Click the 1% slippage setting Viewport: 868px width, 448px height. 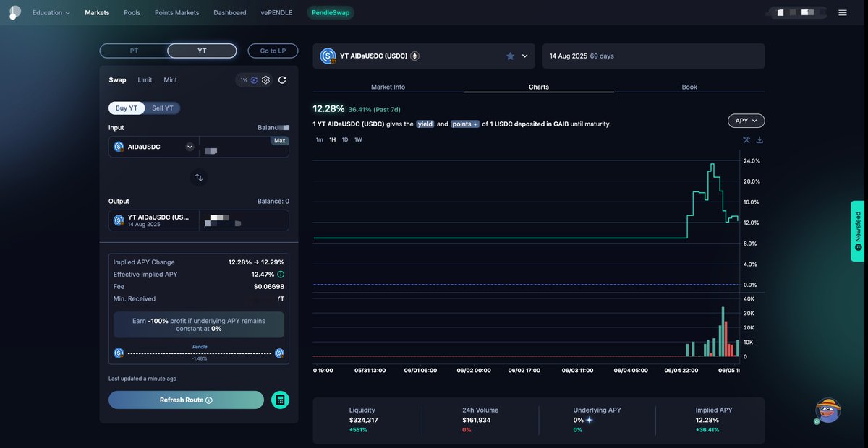(244, 80)
